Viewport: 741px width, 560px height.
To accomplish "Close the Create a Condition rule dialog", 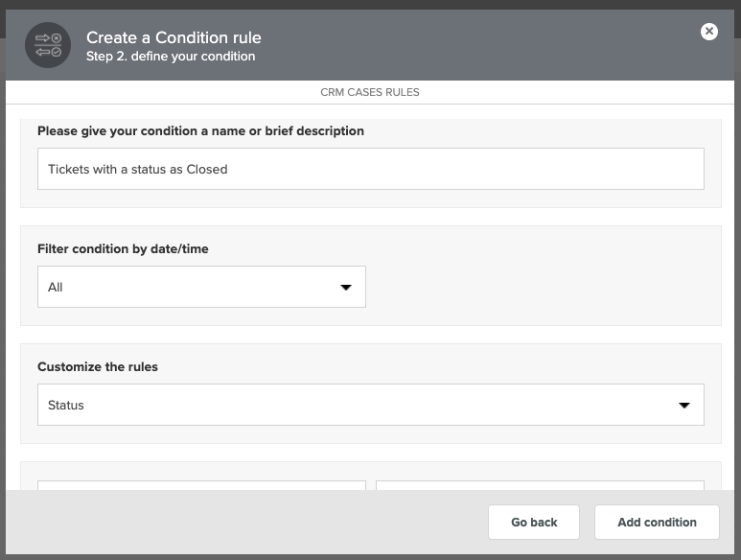I will (x=708, y=32).
